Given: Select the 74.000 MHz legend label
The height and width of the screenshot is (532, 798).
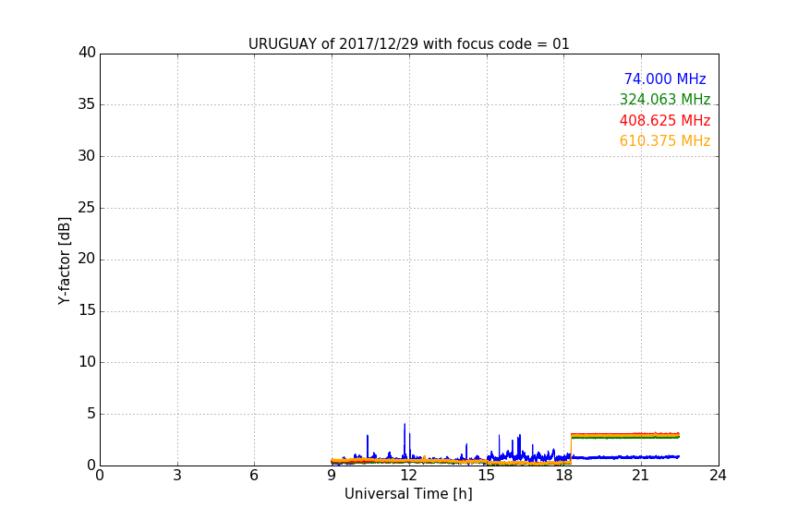Looking at the screenshot, I should pos(665,79).
